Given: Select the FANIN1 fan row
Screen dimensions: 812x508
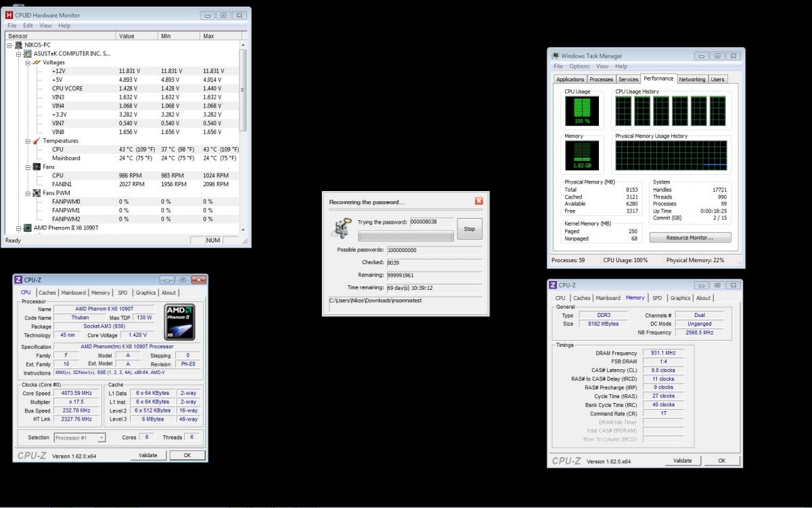Looking at the screenshot, I should pos(122,184).
